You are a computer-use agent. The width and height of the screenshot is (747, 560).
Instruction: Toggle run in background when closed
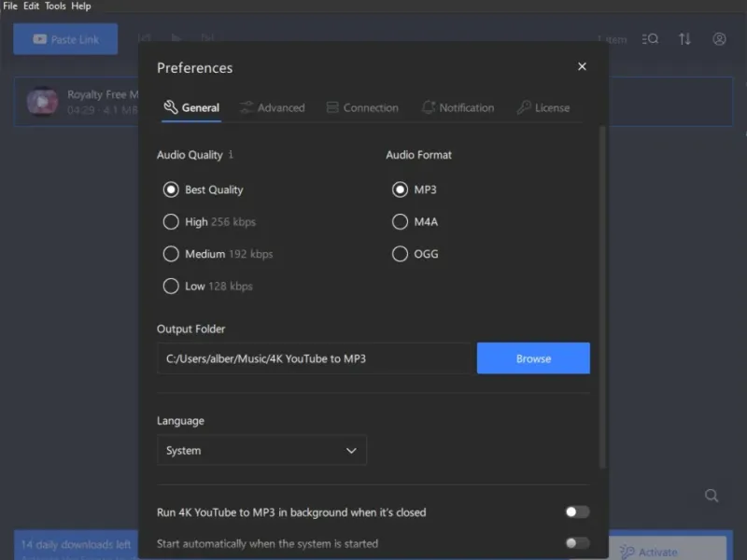tap(577, 511)
